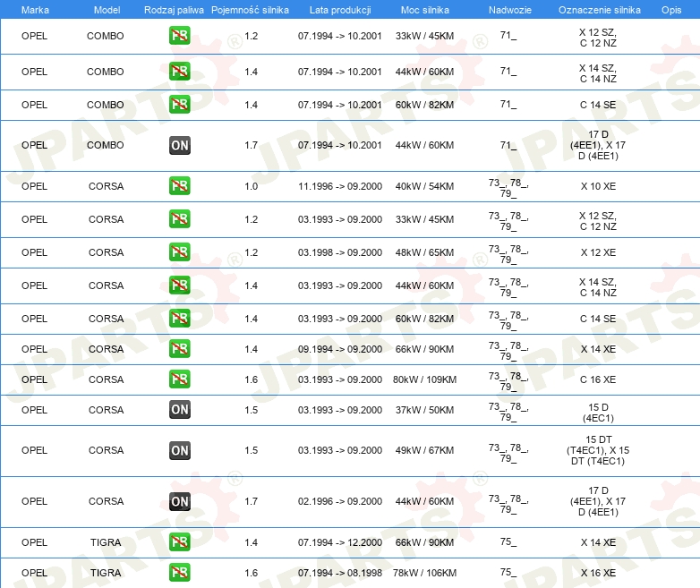Click the ON diesel icon for COMBO 1.7
This screenshot has height=588, width=700.
click(179, 145)
